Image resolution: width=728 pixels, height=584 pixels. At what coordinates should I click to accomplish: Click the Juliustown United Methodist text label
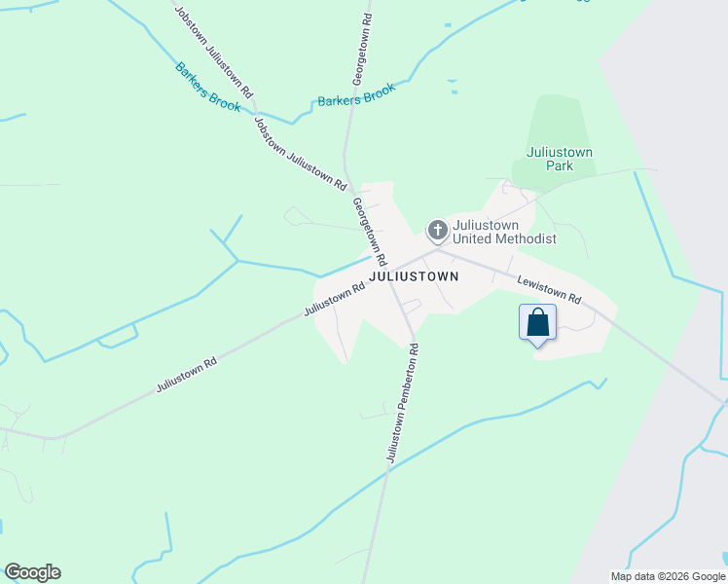(504, 232)
